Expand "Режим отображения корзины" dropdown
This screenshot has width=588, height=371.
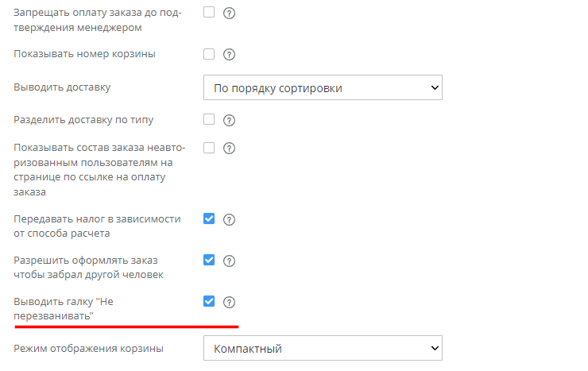(x=323, y=348)
